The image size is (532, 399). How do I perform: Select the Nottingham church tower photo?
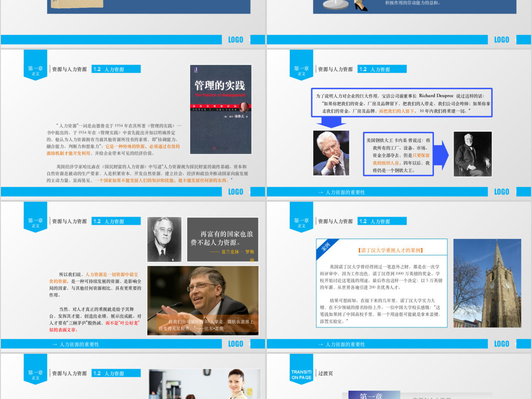pos(487,283)
